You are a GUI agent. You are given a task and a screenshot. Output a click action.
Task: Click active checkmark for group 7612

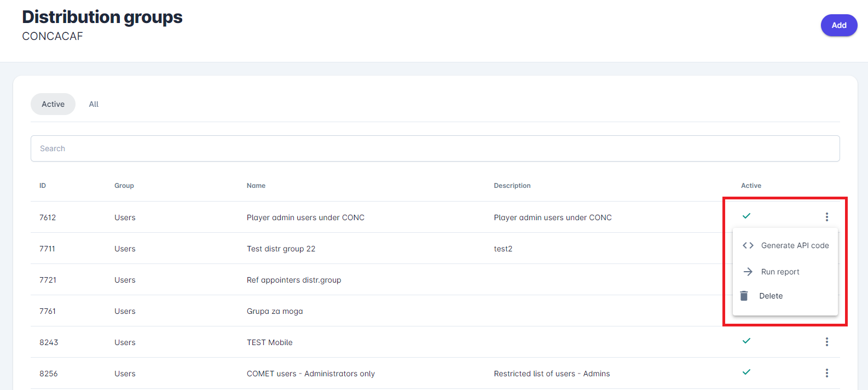[x=746, y=216]
